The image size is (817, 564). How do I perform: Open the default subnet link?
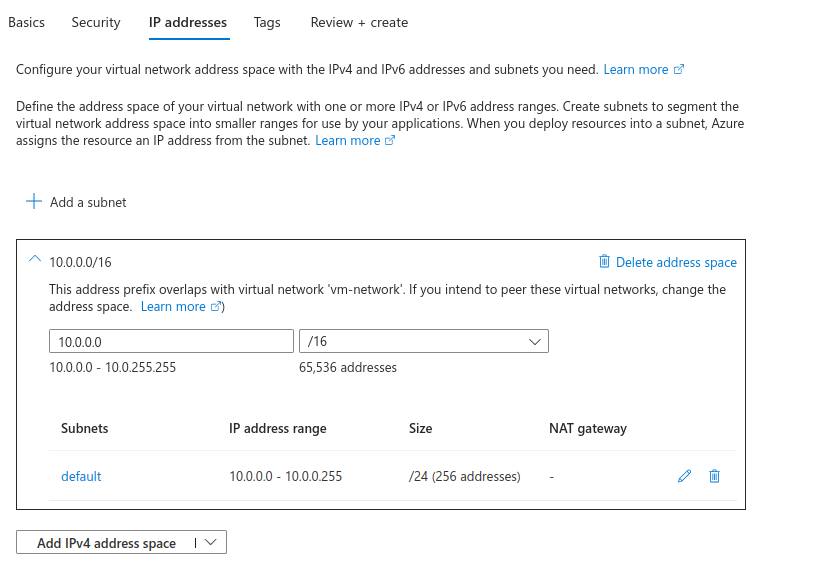point(81,476)
